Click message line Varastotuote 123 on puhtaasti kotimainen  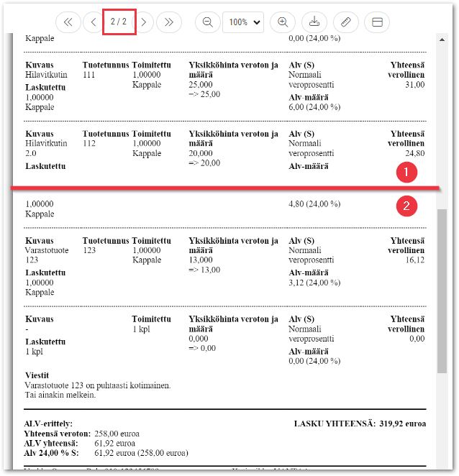tap(98, 385)
